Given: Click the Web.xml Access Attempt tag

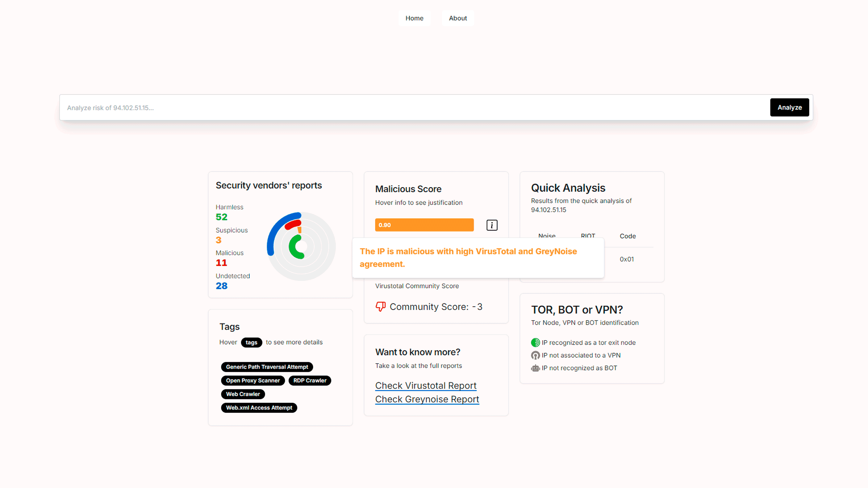Looking at the screenshot, I should click(x=259, y=408).
